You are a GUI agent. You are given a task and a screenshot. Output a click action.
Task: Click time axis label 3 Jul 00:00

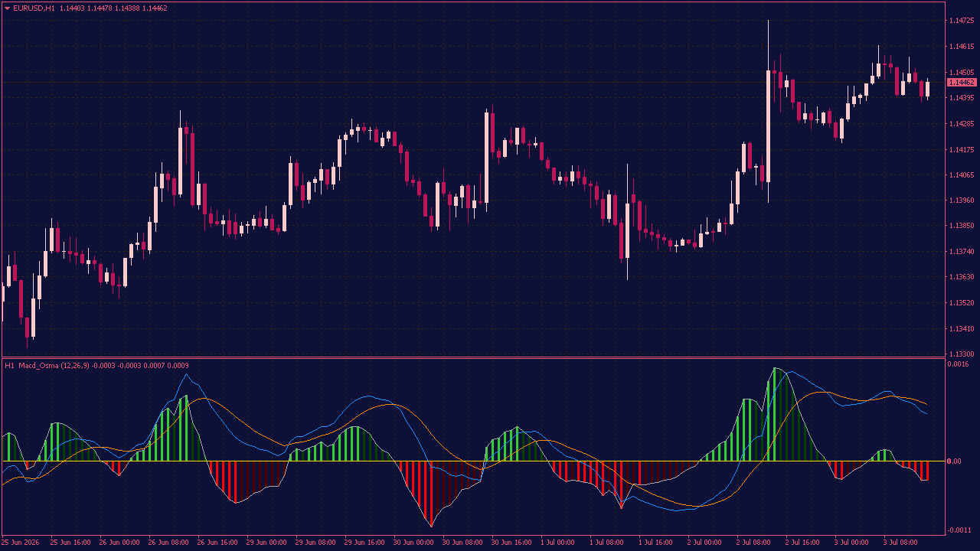click(852, 543)
